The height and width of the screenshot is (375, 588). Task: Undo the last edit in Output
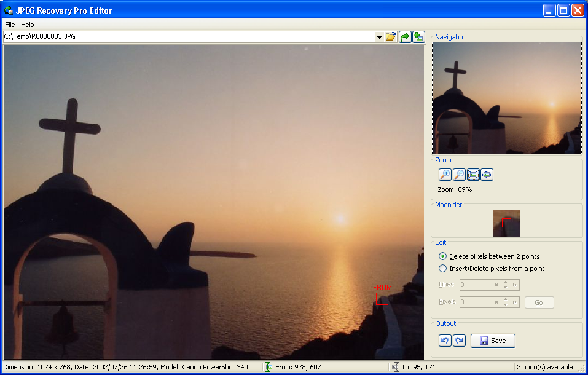445,341
